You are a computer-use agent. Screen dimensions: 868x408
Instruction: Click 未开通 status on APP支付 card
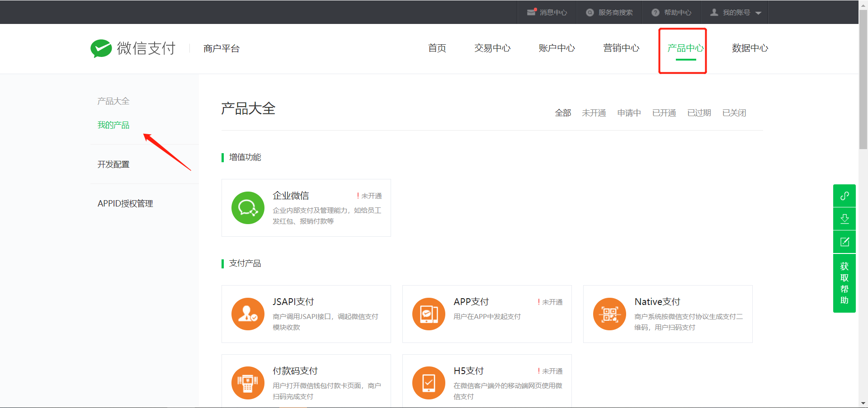[x=552, y=302]
